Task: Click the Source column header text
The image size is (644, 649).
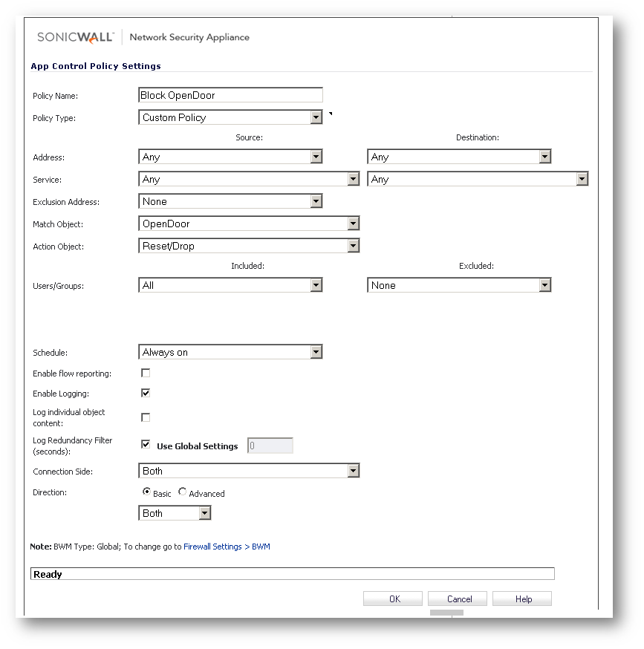Action: pyautogui.click(x=249, y=137)
